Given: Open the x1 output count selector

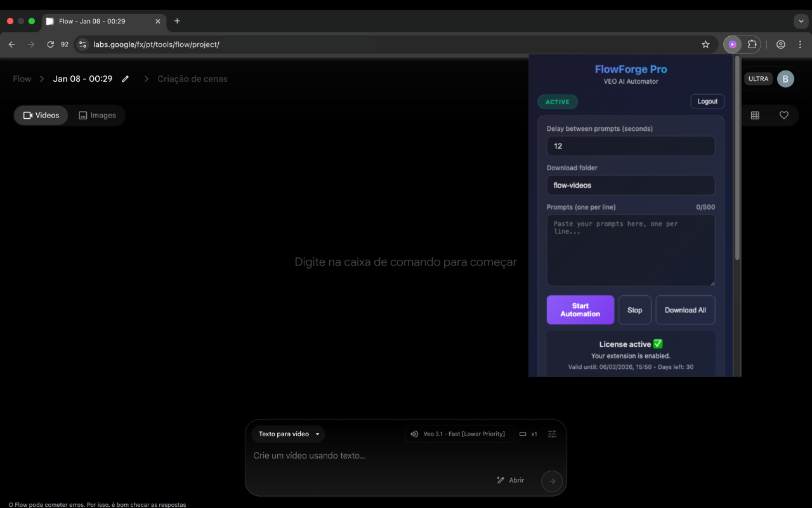Looking at the screenshot, I should click(528, 434).
